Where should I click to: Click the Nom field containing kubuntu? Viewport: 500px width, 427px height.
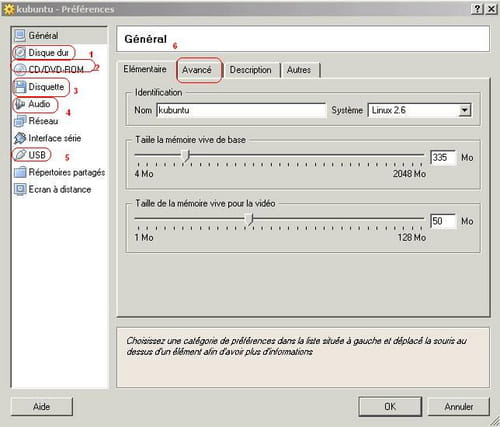[x=241, y=110]
